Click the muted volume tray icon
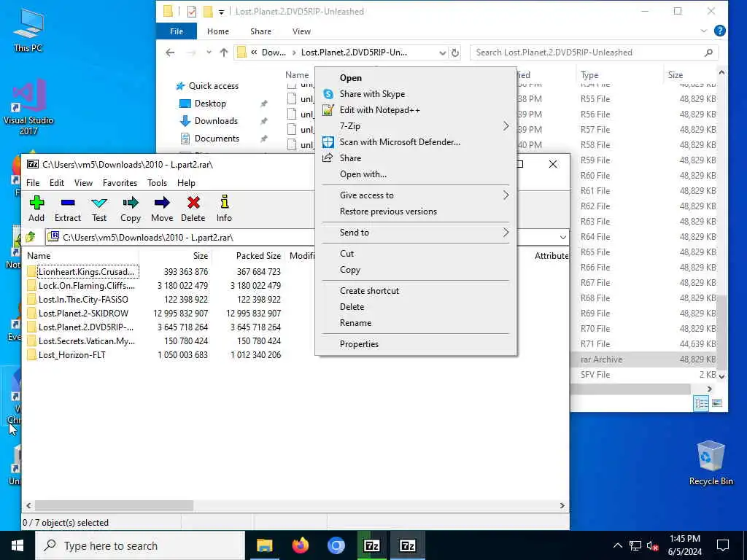 pyautogui.click(x=652, y=545)
